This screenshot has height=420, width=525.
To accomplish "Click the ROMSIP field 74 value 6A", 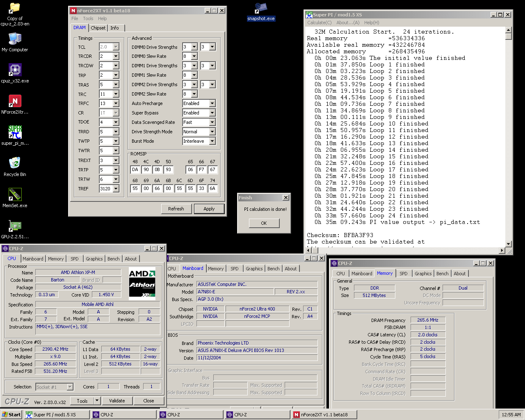I will click(212, 188).
